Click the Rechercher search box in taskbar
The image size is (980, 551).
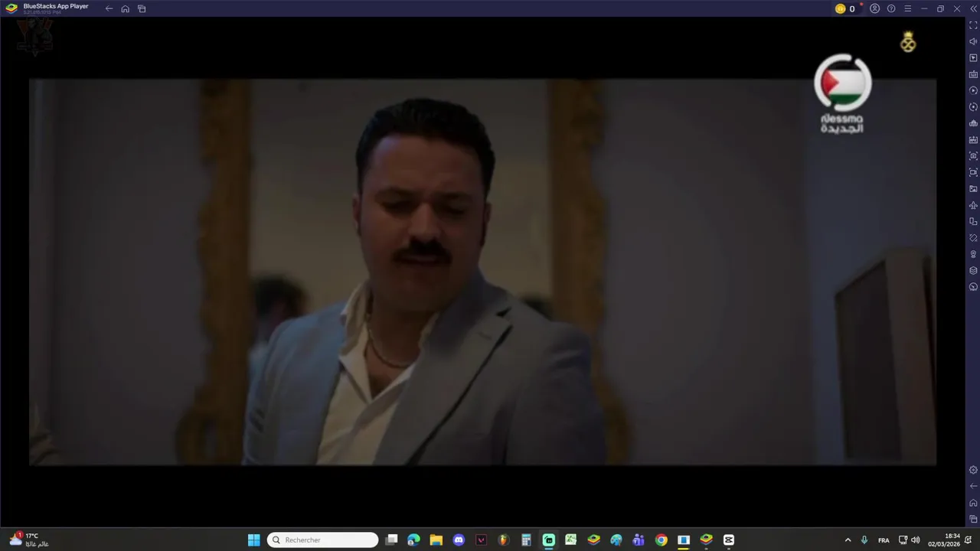(322, 540)
